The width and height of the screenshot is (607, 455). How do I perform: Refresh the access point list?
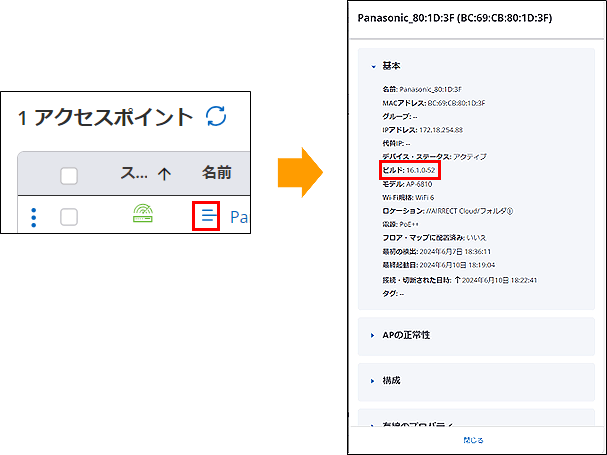pyautogui.click(x=216, y=116)
